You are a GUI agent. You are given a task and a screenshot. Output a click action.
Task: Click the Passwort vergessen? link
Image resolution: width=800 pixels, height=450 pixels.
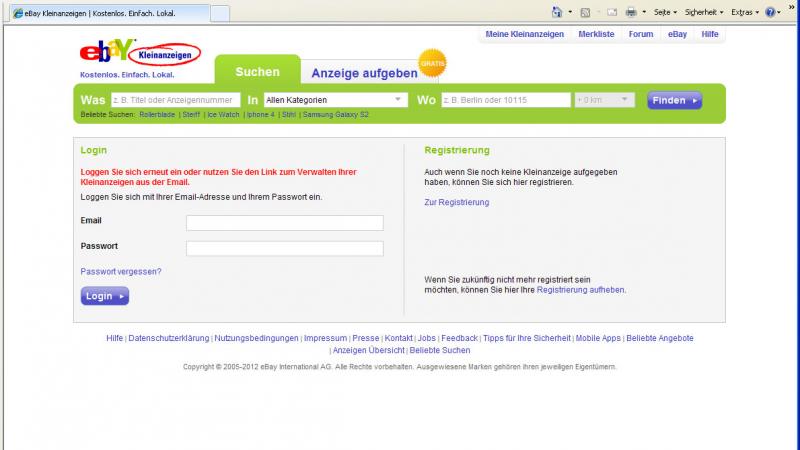pyautogui.click(x=120, y=271)
